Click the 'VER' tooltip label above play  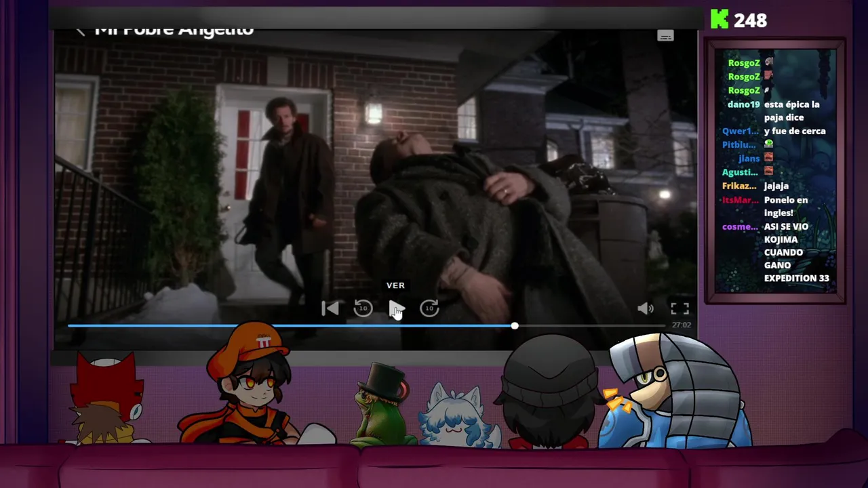pos(395,285)
